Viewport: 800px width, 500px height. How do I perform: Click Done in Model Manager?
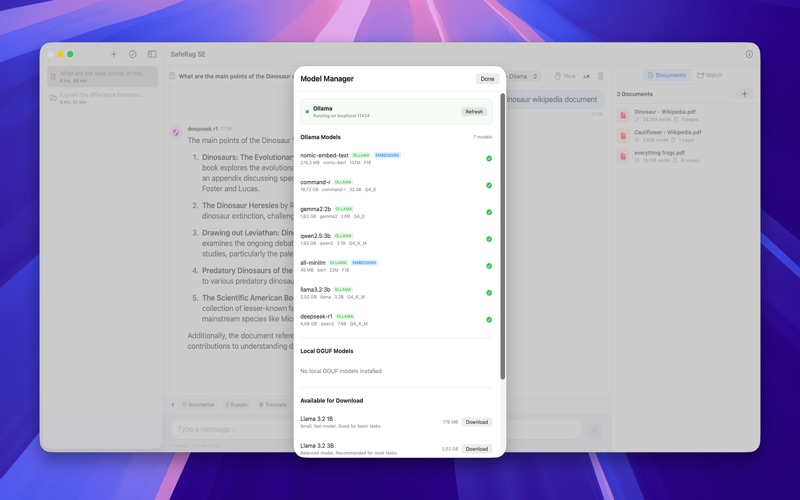[487, 79]
